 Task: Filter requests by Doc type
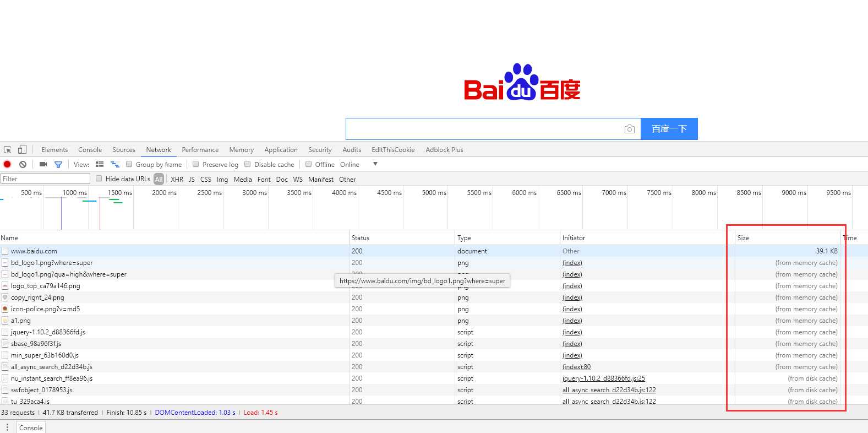[282, 180]
